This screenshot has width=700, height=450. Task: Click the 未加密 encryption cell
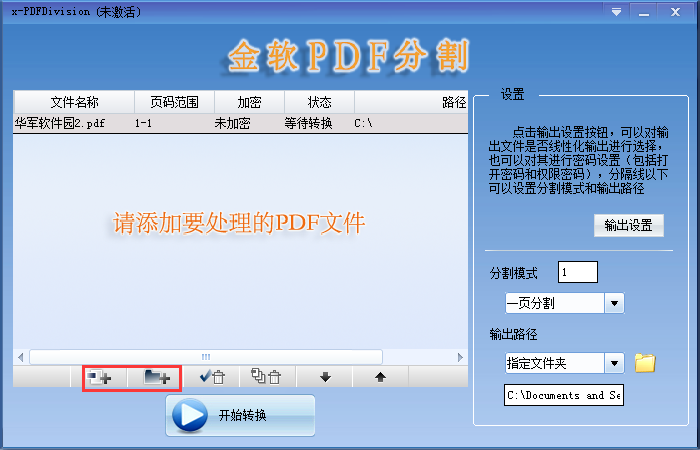pos(232,124)
